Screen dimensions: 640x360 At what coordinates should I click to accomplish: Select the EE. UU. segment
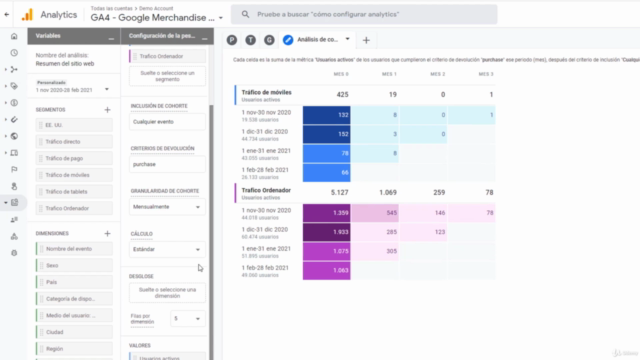click(74, 125)
